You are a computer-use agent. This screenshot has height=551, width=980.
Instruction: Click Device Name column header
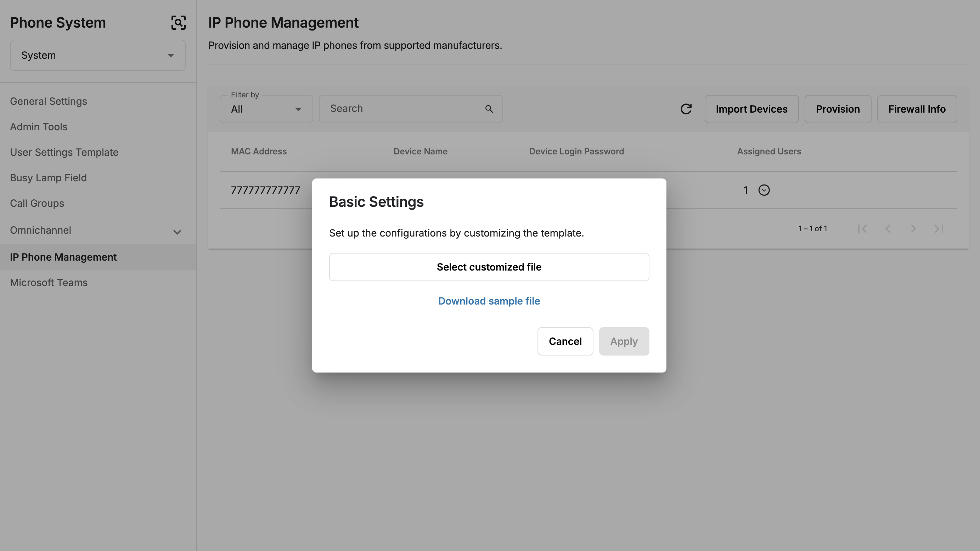(x=421, y=151)
